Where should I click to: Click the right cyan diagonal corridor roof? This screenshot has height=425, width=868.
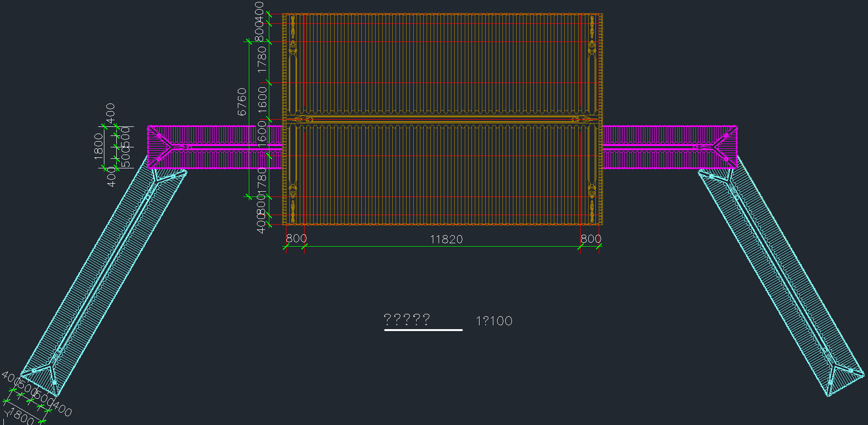[x=782, y=281]
